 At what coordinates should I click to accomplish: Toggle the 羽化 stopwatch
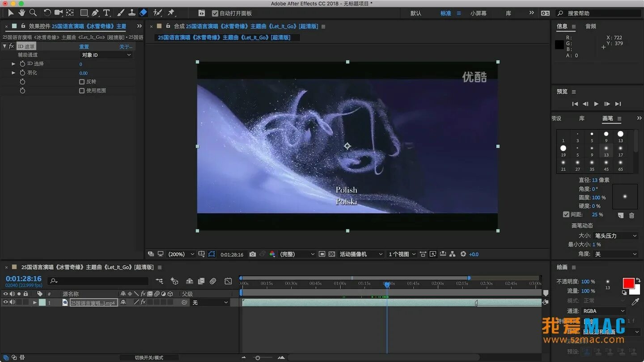point(22,73)
